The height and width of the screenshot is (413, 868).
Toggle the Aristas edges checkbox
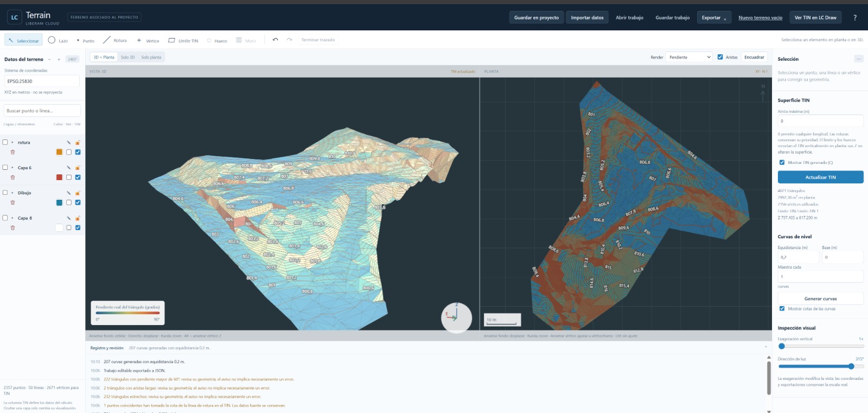pos(720,57)
